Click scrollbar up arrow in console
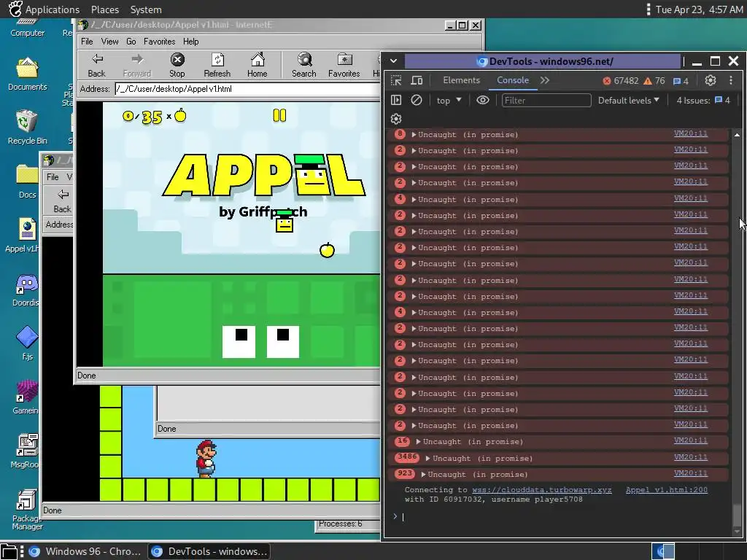The image size is (747, 560). click(737, 135)
